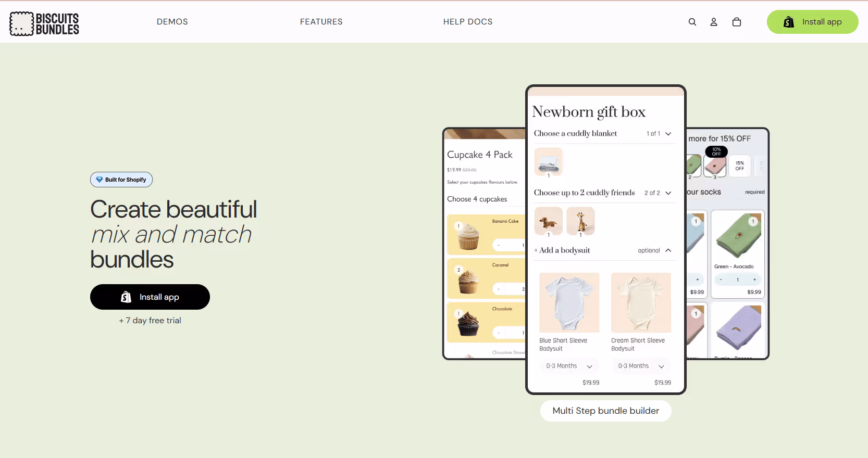Select the cuddly blanket thumbnail
Screen dimensions: 868x458
point(549,161)
